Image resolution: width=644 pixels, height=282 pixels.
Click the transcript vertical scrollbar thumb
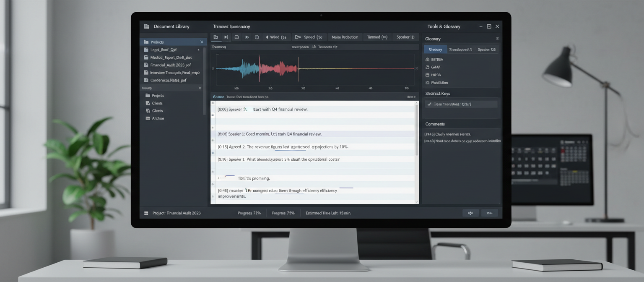[x=417, y=129]
